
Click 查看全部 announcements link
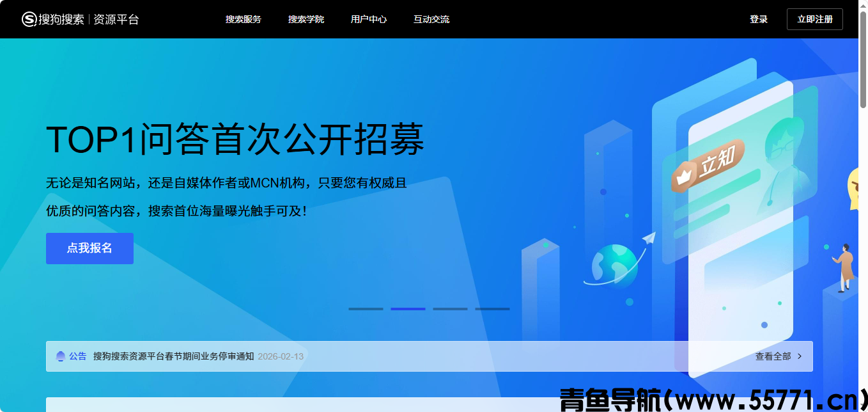(x=773, y=356)
